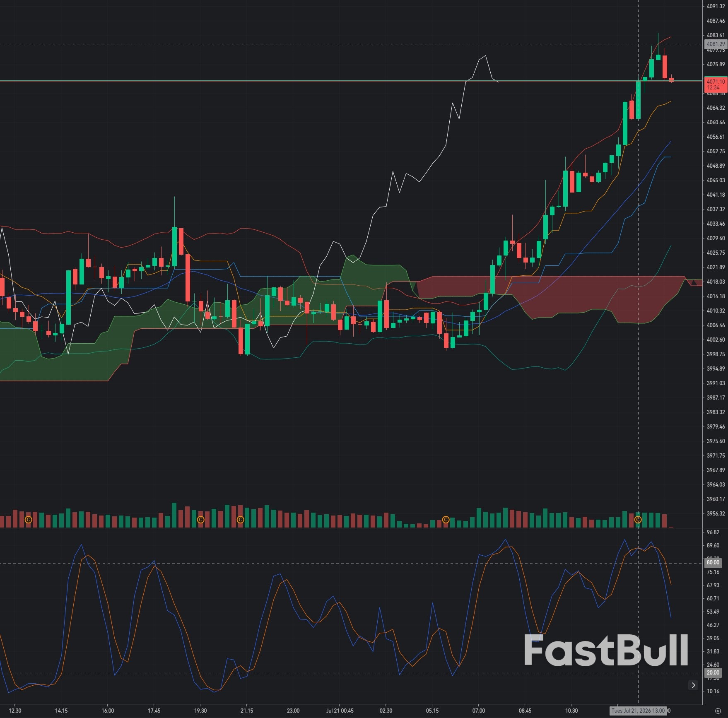728x718 pixels.
Task: Click the 08:45 time axis label
Action: 525,711
